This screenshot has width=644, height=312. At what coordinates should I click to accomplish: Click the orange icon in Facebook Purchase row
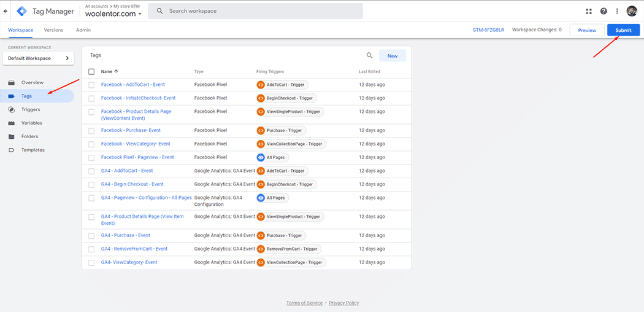261,130
